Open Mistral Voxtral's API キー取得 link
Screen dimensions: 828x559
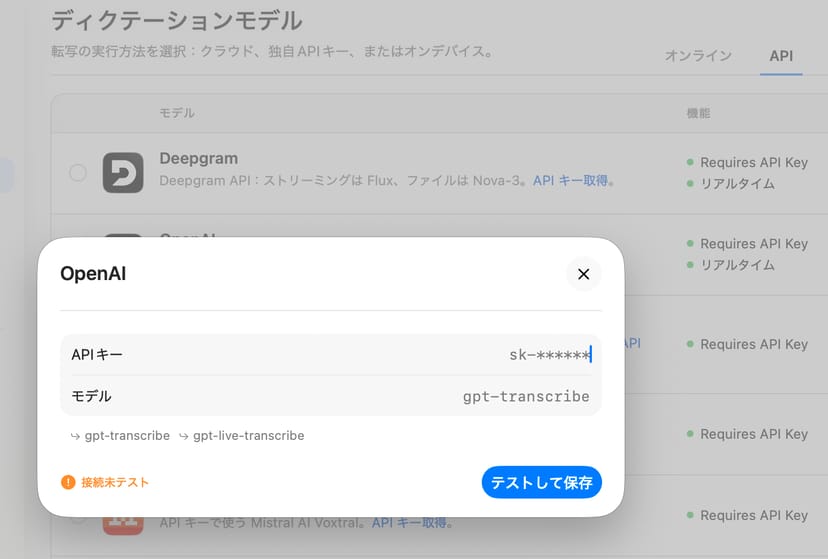409,523
